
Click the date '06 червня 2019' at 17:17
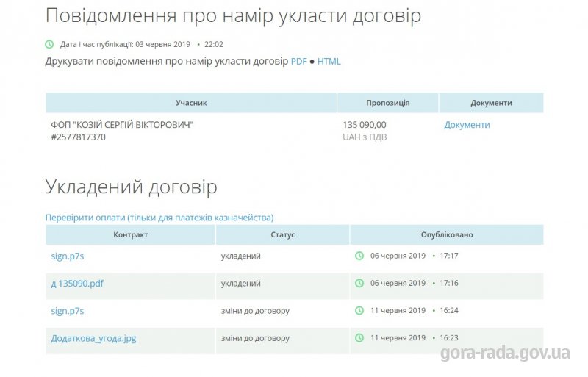tap(398, 256)
